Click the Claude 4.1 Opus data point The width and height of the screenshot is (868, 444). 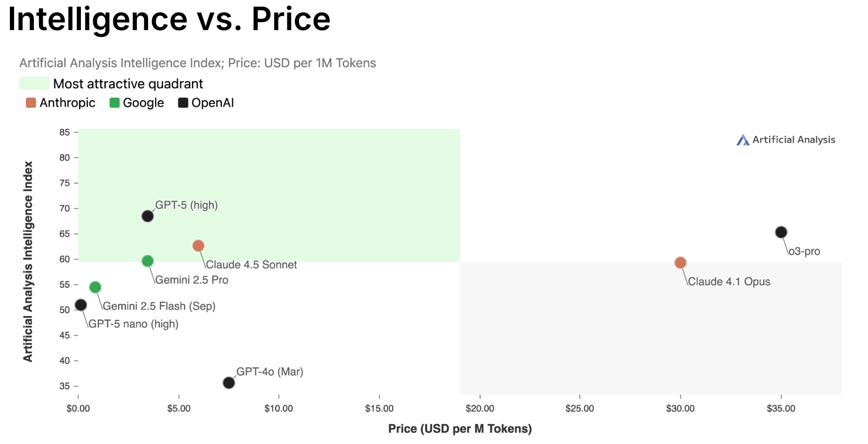680,263
